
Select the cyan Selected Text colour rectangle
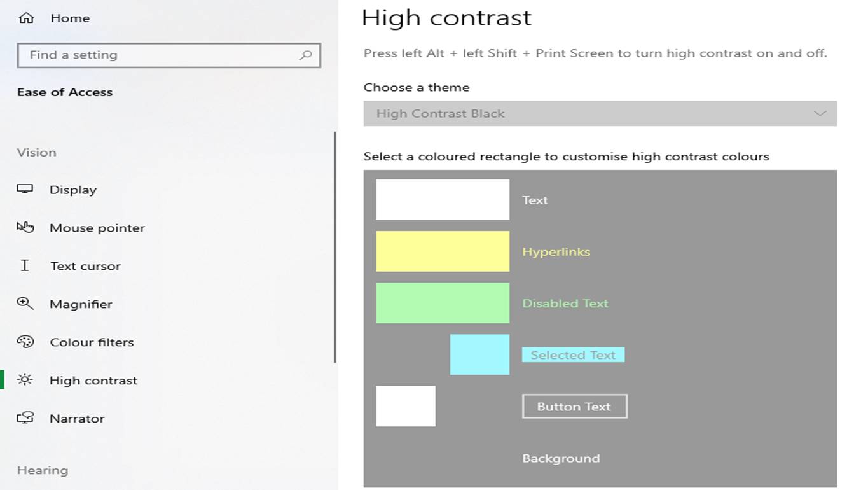479,354
